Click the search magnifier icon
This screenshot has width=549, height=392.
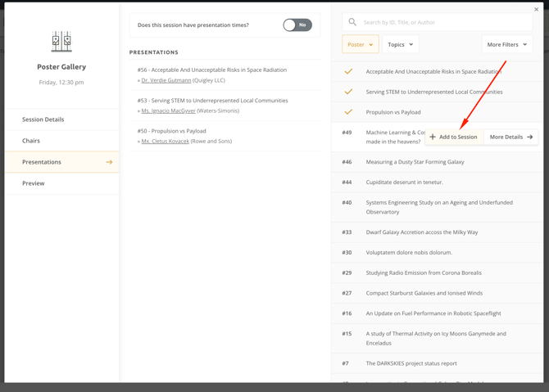pyautogui.click(x=352, y=22)
